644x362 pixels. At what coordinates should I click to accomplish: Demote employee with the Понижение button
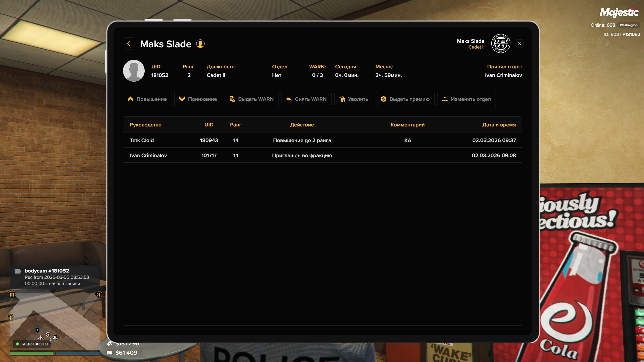198,99
